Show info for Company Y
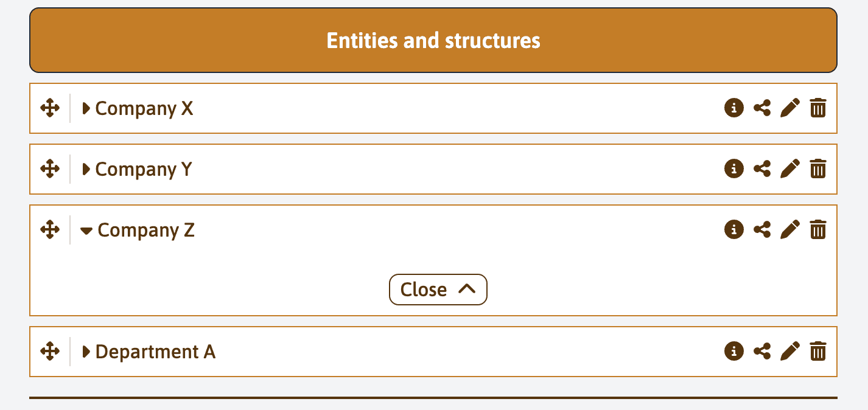The height and width of the screenshot is (410, 868). click(734, 169)
